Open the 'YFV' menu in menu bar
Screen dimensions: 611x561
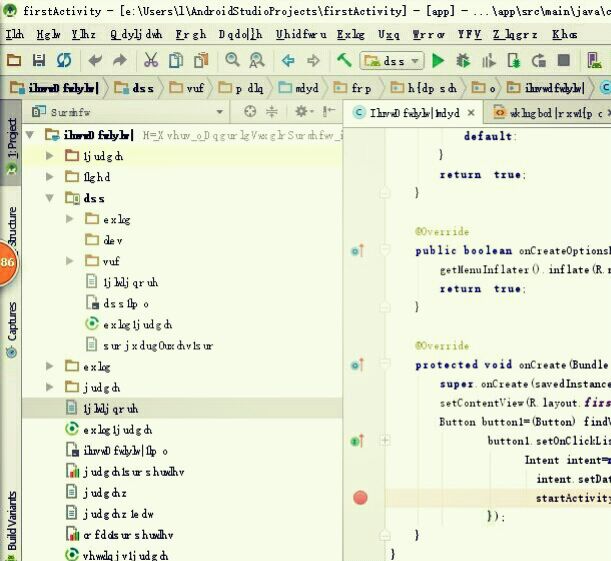click(x=470, y=34)
